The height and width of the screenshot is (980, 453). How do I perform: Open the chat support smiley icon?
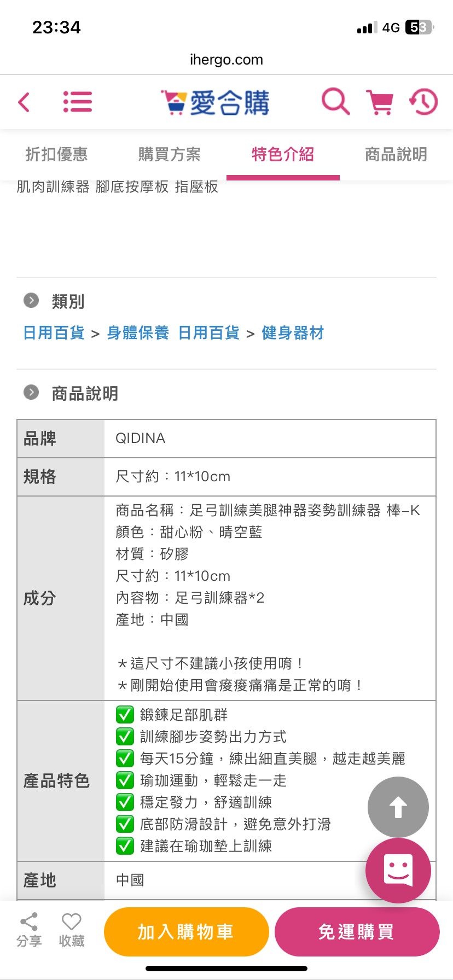point(398,871)
